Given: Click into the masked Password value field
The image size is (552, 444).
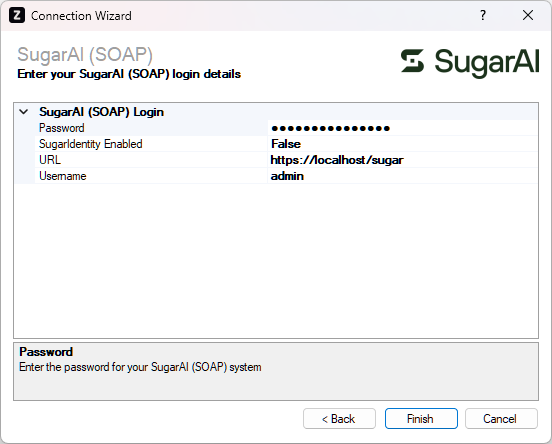Looking at the screenshot, I should pyautogui.click(x=403, y=128).
